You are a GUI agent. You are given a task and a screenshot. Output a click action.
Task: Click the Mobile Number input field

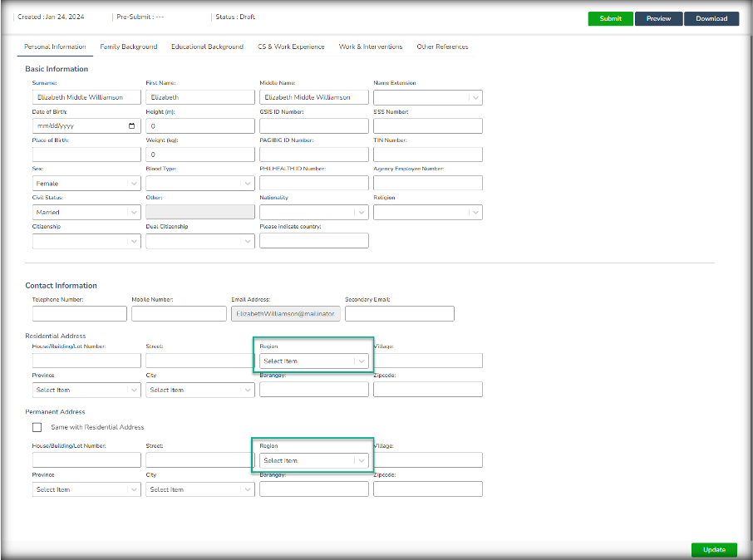click(x=178, y=314)
